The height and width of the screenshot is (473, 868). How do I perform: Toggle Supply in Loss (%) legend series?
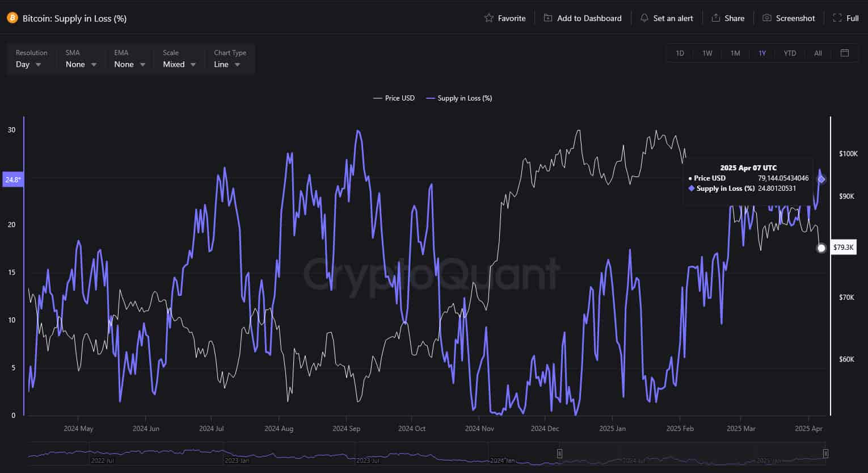click(459, 98)
